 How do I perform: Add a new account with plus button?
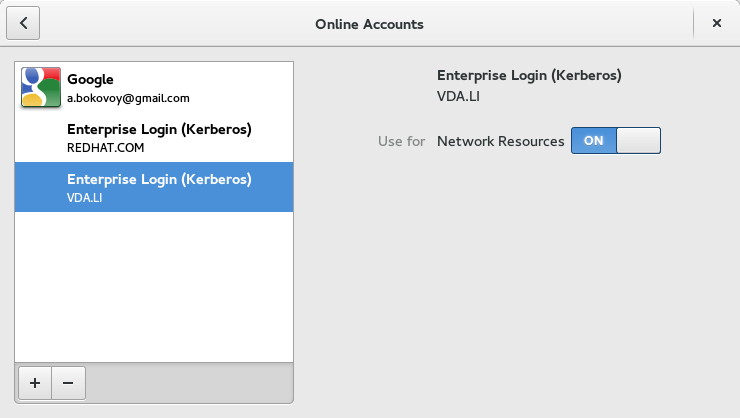click(x=35, y=382)
